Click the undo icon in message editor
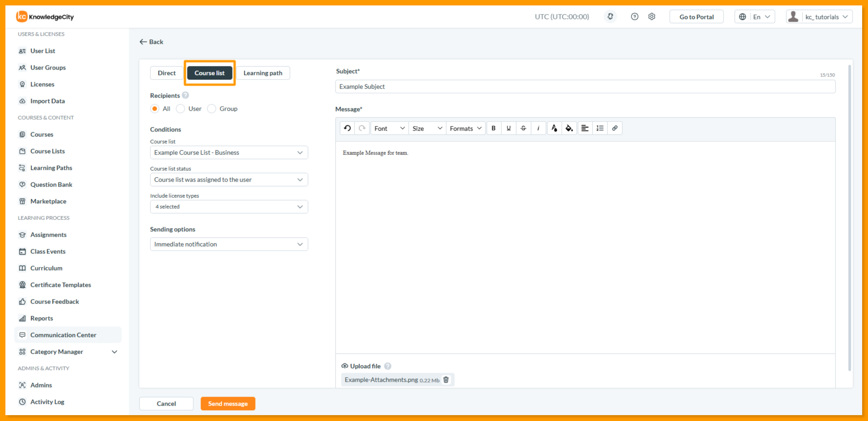 [347, 128]
